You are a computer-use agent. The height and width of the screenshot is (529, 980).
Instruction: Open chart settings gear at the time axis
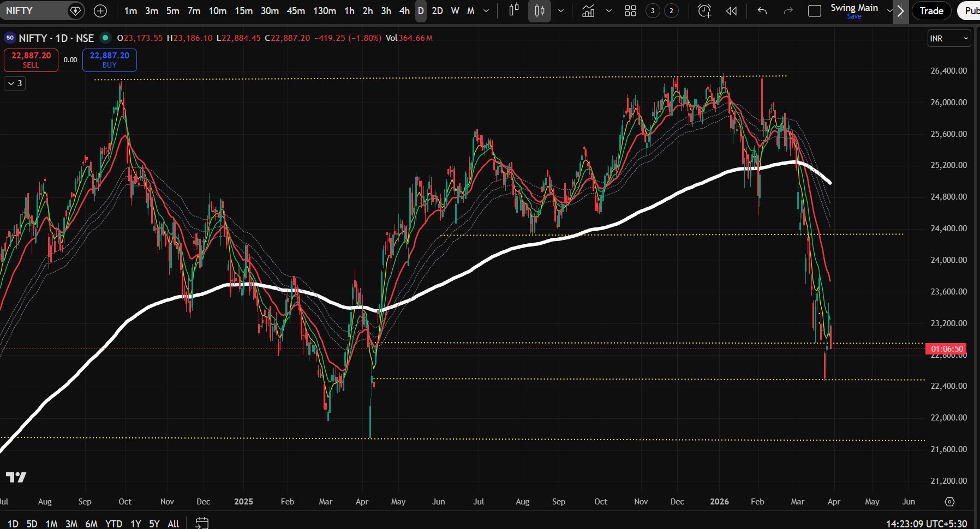coord(949,502)
